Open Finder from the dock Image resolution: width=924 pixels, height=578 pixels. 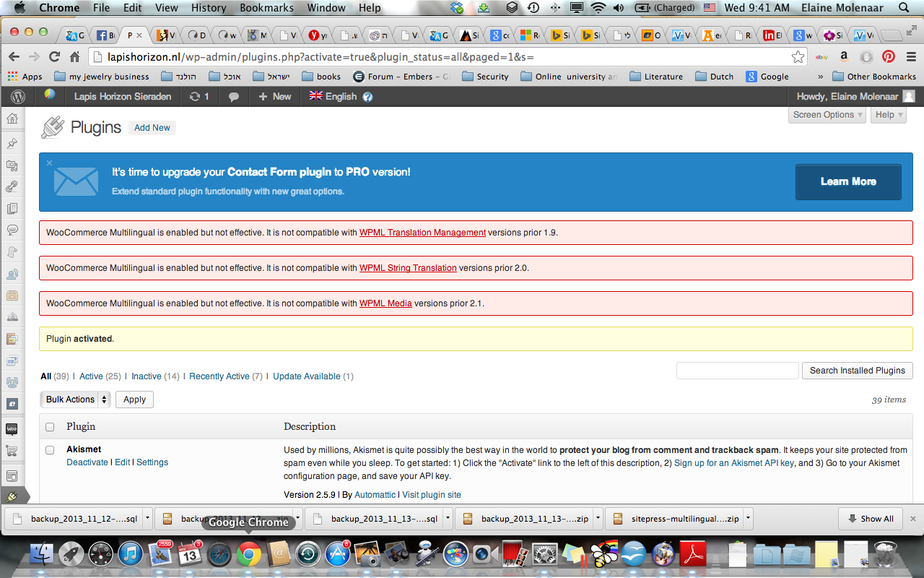(x=43, y=554)
